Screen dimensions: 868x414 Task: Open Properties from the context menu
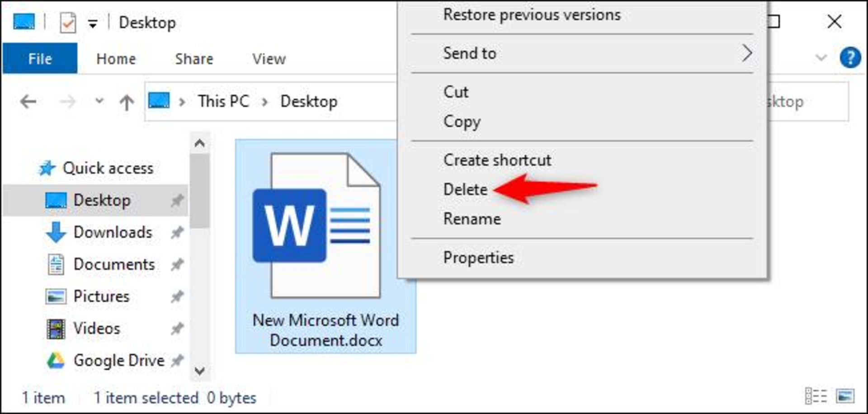click(478, 258)
